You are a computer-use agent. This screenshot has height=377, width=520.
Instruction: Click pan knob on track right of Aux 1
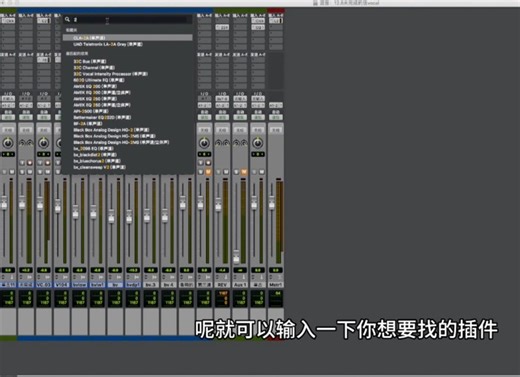[258, 143]
